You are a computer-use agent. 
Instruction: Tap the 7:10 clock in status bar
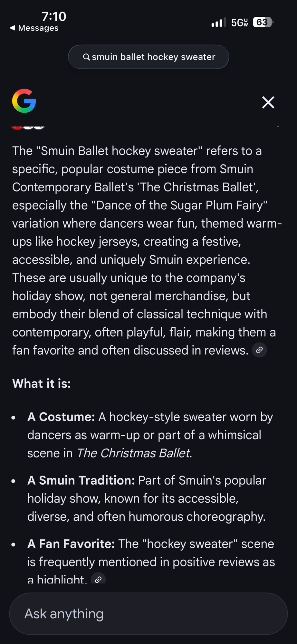(54, 16)
